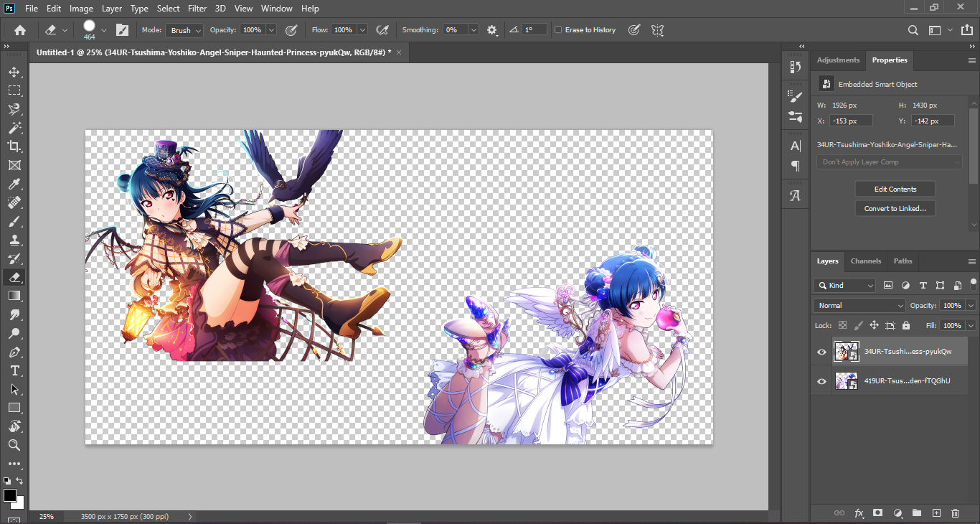Viewport: 980px width, 524px height.
Task: Select the Rectangular Marquee tool
Action: [x=14, y=90]
